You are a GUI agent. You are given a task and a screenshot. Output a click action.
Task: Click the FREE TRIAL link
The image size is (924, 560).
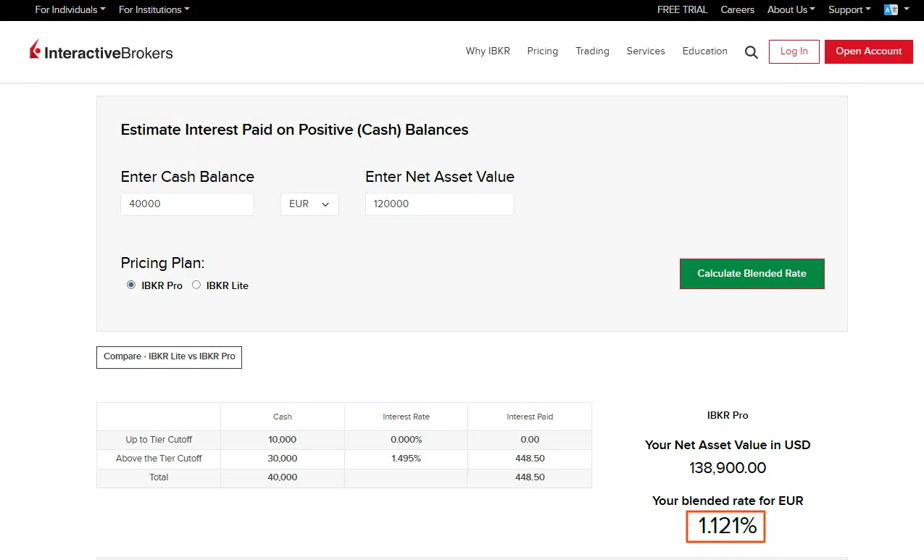(682, 9)
